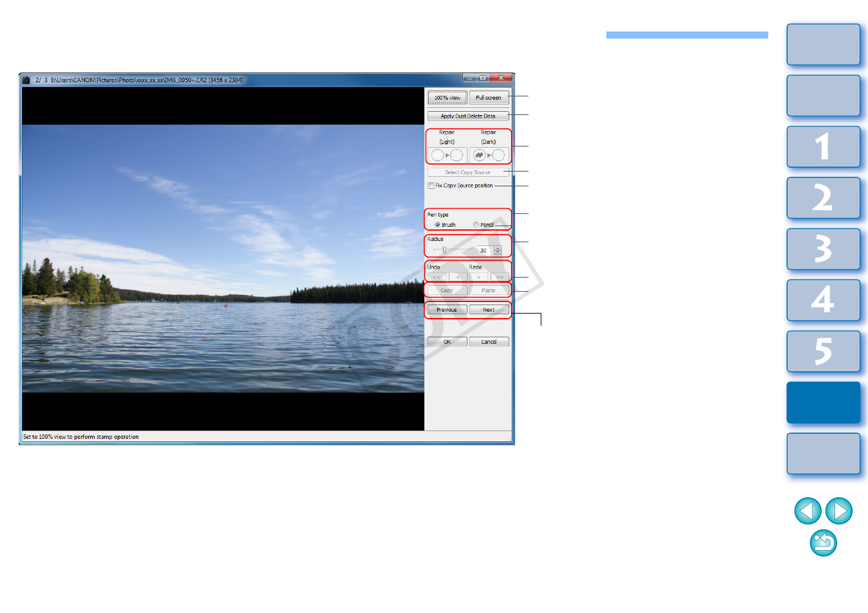Click the lake photo preview image
The width and height of the screenshot is (868, 613).
click(x=223, y=258)
